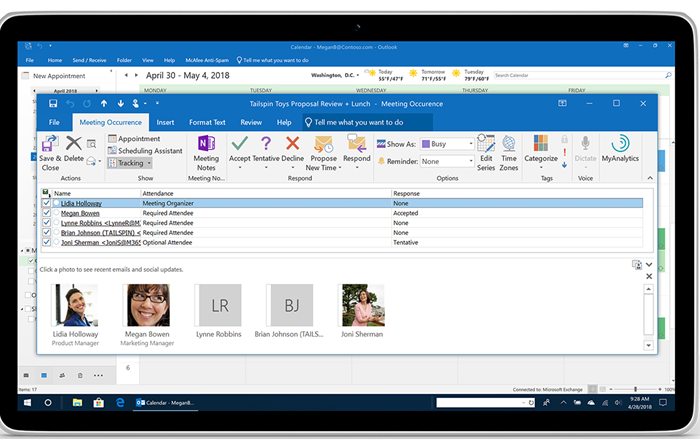Image resolution: width=700 pixels, height=440 pixels.
Task: Click Respond envelope icon
Action: [357, 144]
